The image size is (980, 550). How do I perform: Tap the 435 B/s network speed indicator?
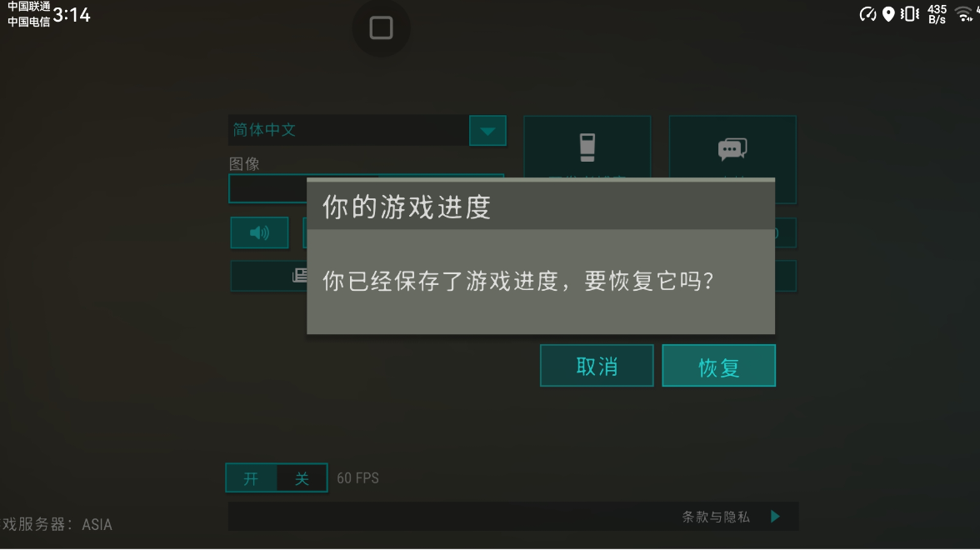pos(937,13)
